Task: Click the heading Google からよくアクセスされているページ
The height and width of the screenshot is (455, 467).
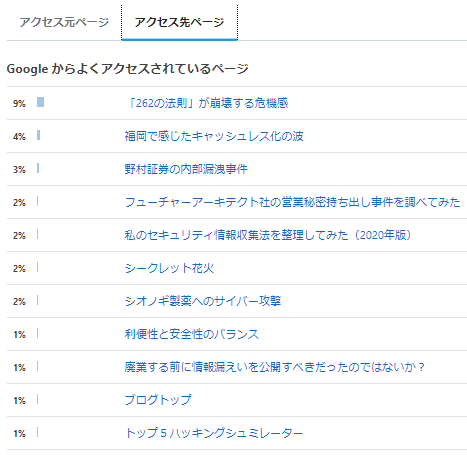Action: click(127, 69)
